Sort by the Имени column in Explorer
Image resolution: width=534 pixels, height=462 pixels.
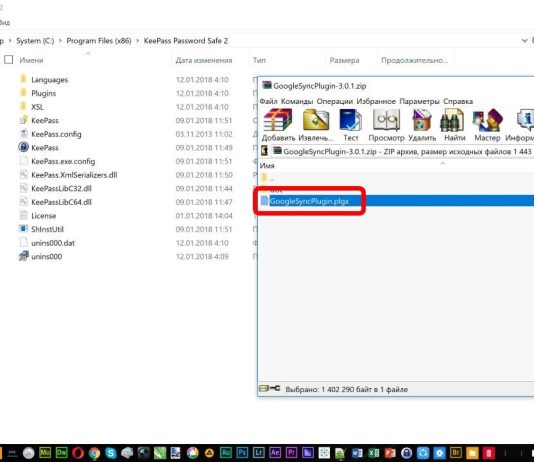pyautogui.click(x=31, y=60)
